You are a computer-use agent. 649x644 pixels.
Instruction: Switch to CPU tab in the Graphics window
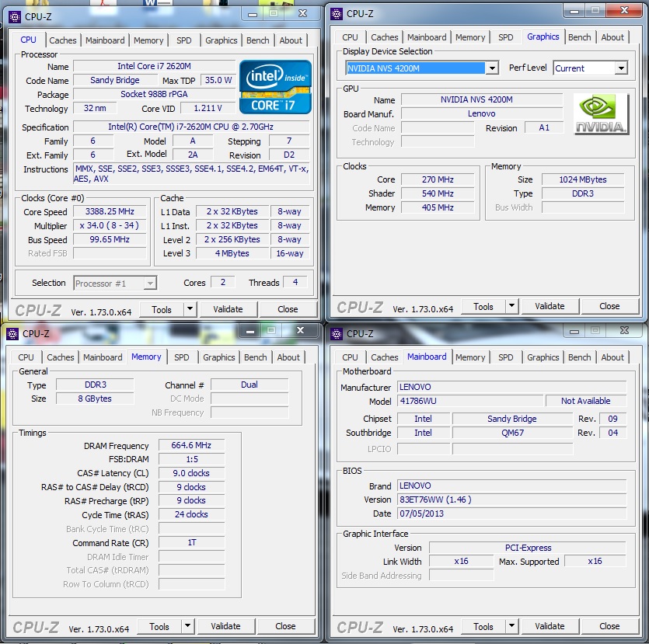coord(350,37)
